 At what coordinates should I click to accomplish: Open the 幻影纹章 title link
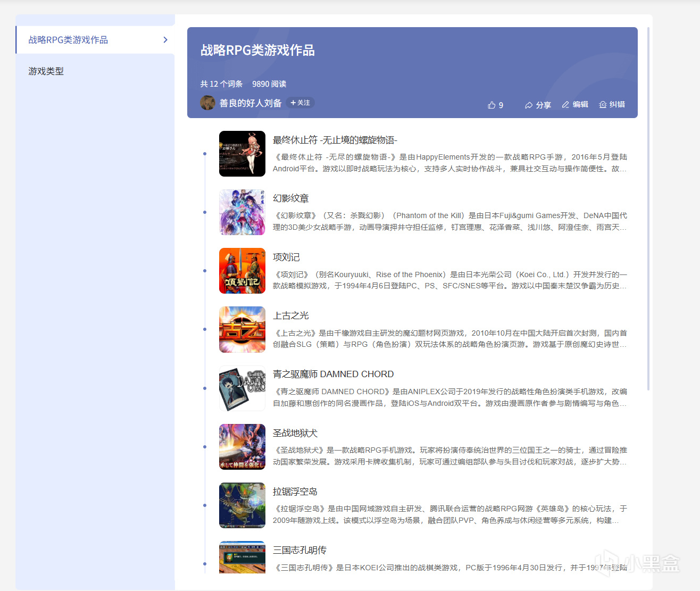[291, 198]
